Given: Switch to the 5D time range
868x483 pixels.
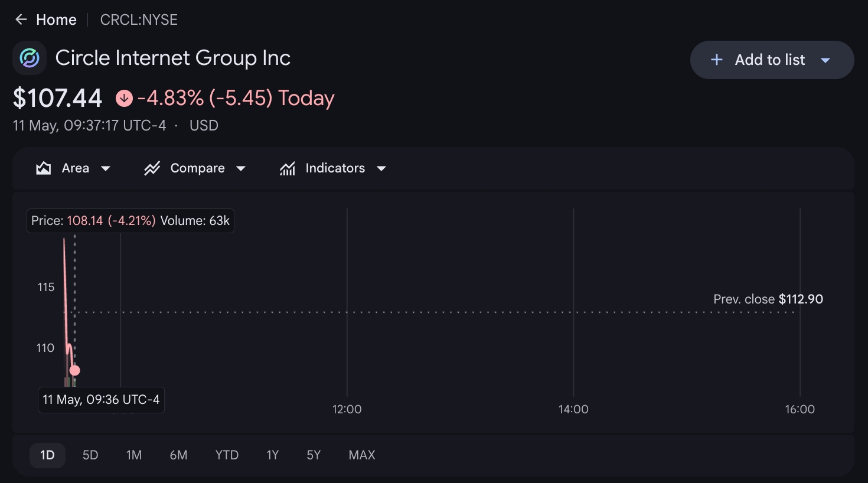Looking at the screenshot, I should pos(90,455).
